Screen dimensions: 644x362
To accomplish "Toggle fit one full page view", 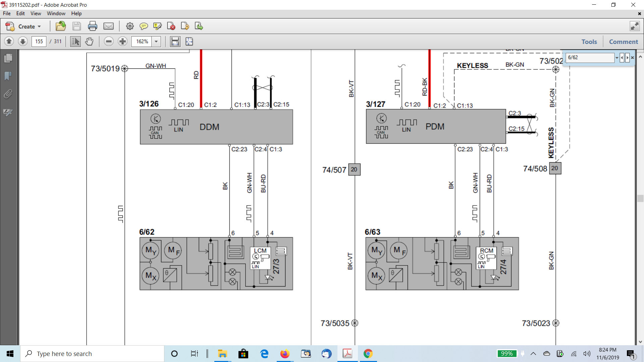I will (x=189, y=42).
